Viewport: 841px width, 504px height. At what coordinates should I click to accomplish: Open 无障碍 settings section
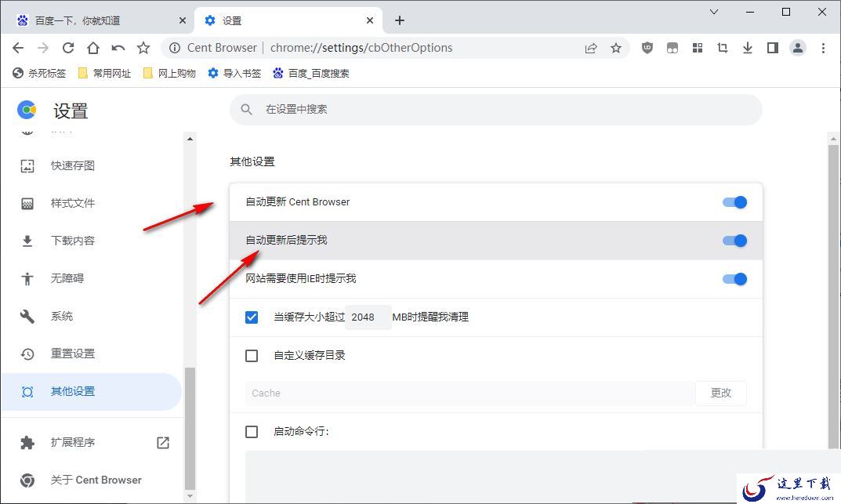pos(91,278)
